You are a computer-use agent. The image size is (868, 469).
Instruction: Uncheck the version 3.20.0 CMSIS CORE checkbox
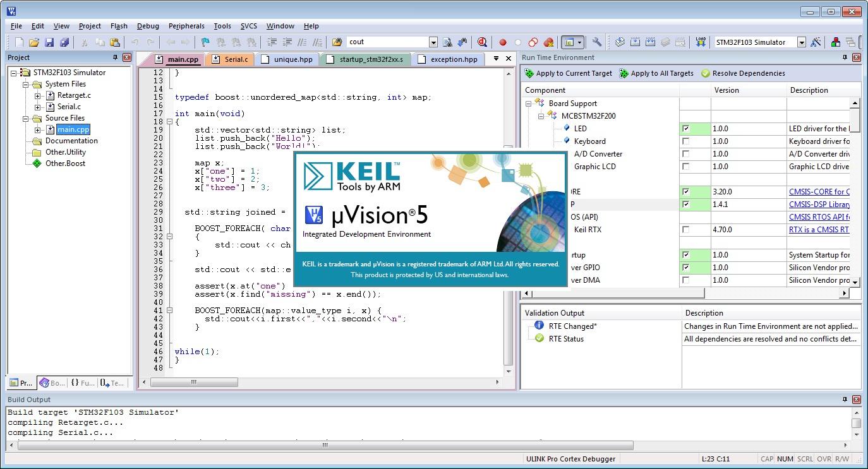point(685,192)
